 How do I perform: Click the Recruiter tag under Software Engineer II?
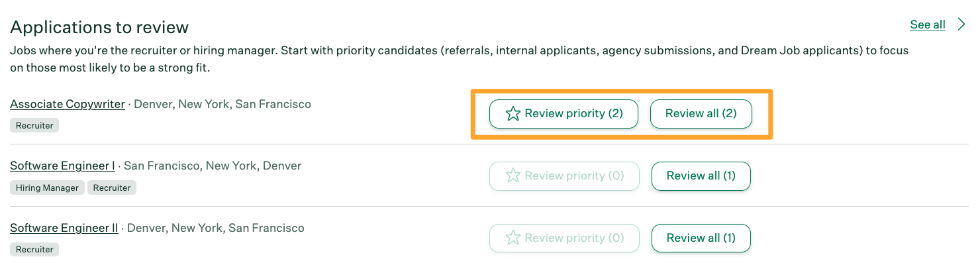pyautogui.click(x=34, y=250)
